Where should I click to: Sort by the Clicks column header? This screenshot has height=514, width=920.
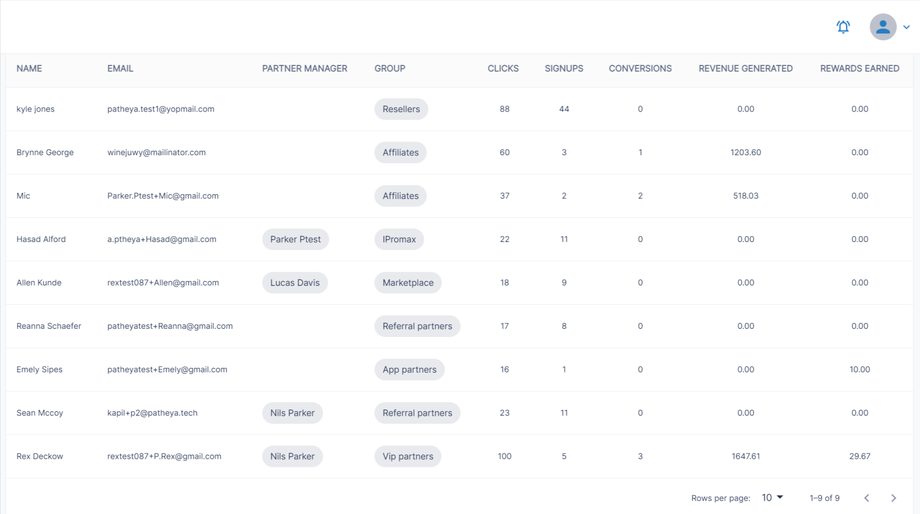point(503,69)
